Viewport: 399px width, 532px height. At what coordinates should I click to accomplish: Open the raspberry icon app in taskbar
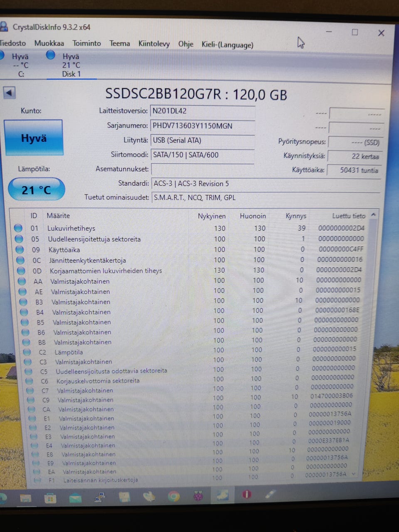point(198,495)
